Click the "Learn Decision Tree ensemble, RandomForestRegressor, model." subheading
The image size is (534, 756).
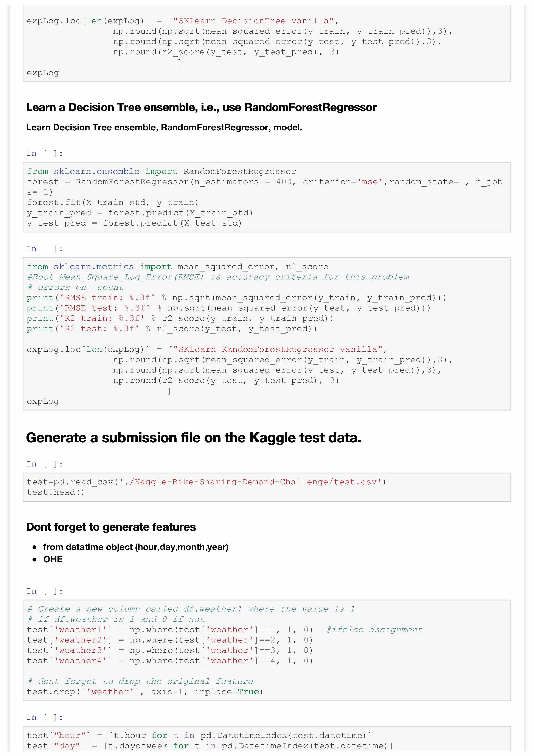(x=164, y=127)
